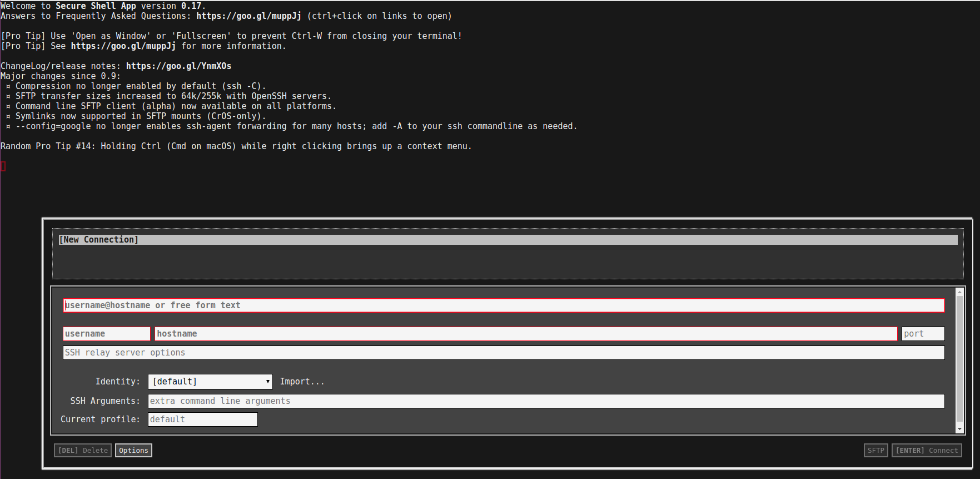Focus the SSH relay server options field
The image size is (980, 479).
click(x=504, y=353)
